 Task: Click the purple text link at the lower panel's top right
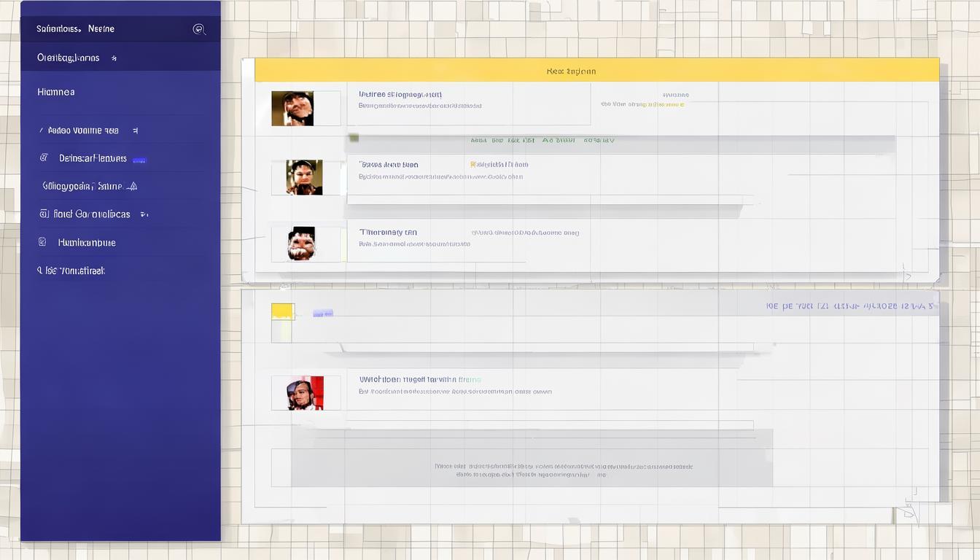pos(849,306)
